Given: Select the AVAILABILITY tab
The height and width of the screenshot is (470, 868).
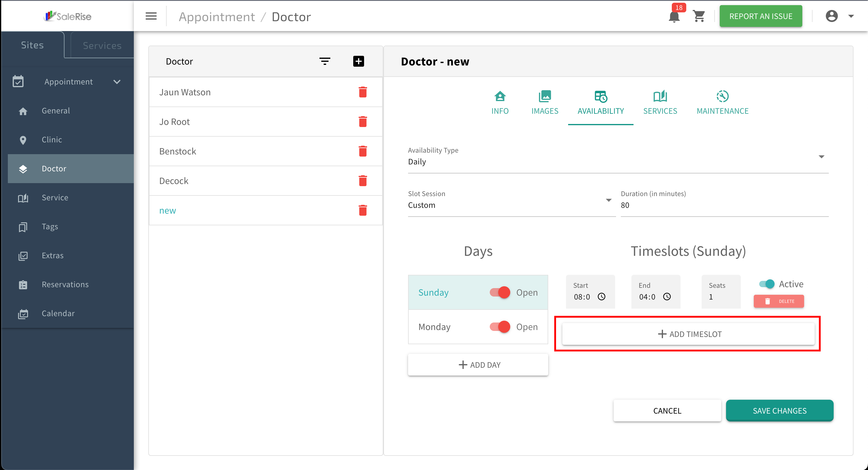Looking at the screenshot, I should coord(601,103).
